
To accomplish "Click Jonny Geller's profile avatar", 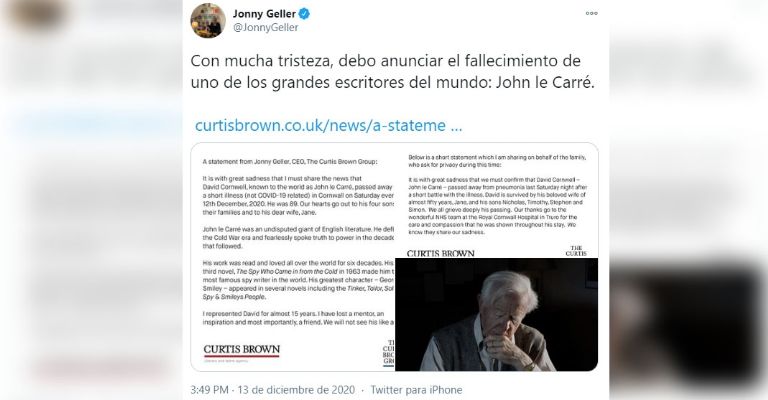I will click(x=208, y=21).
